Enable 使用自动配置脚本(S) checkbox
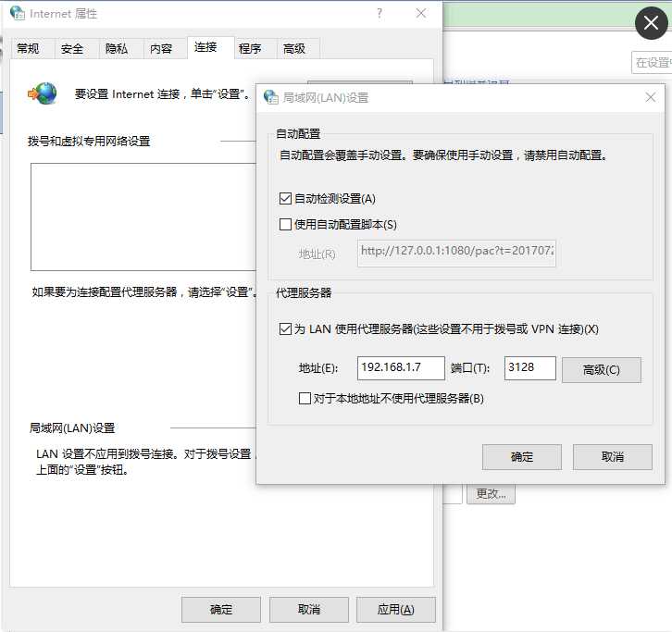 285,224
